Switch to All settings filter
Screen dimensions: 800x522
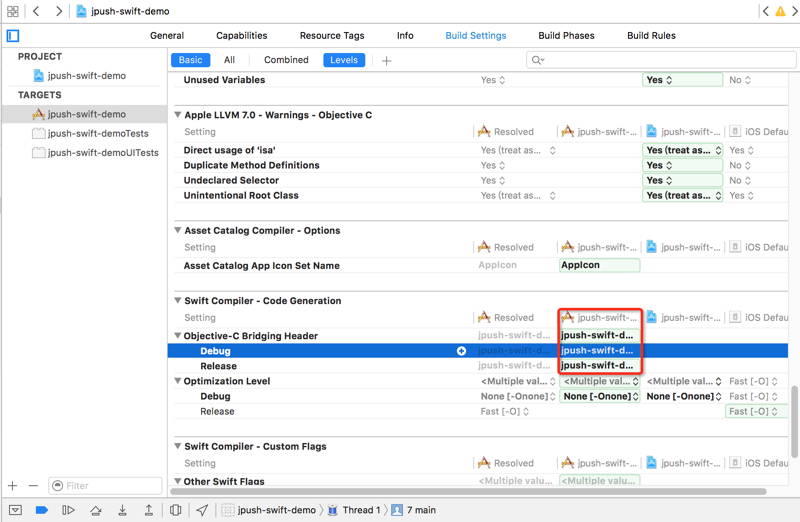(229, 60)
